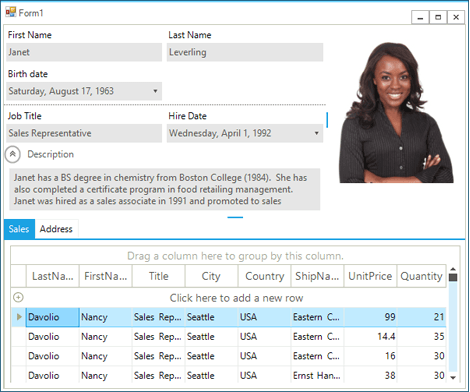This screenshot has width=470, height=392.
Task: Minimize the Form1 window
Action: pyautogui.click(x=420, y=17)
